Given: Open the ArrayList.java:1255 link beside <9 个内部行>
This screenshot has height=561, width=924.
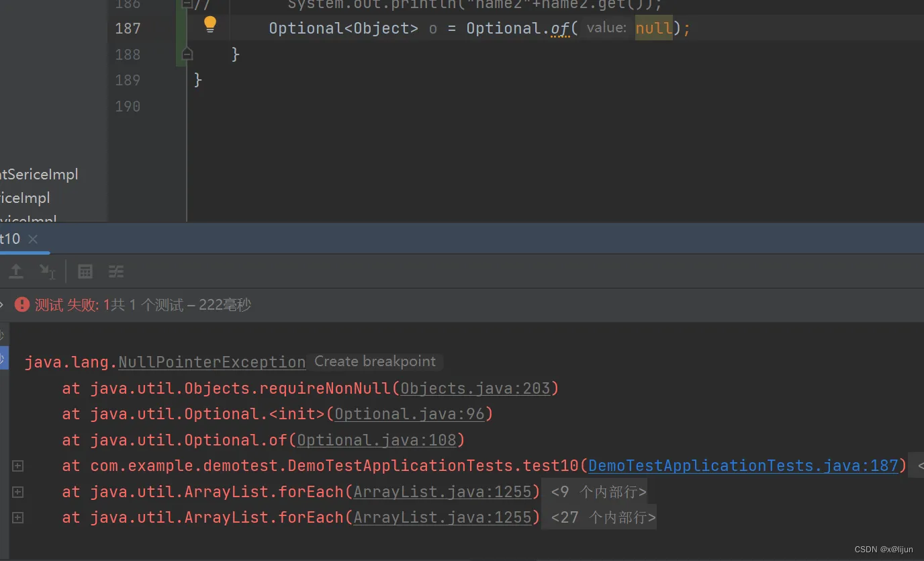Looking at the screenshot, I should (x=443, y=492).
